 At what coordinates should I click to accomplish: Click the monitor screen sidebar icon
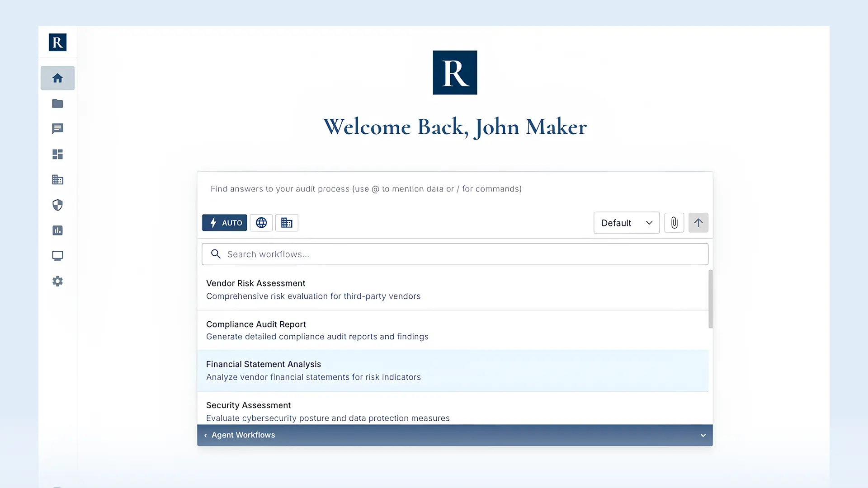57,256
